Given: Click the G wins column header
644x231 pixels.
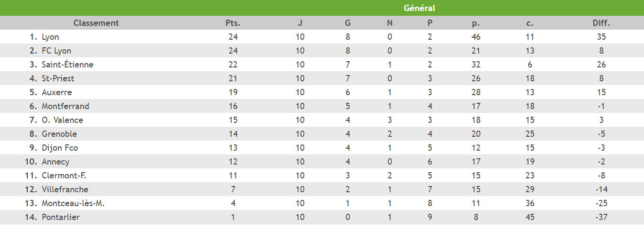Looking at the screenshot, I should [347, 23].
